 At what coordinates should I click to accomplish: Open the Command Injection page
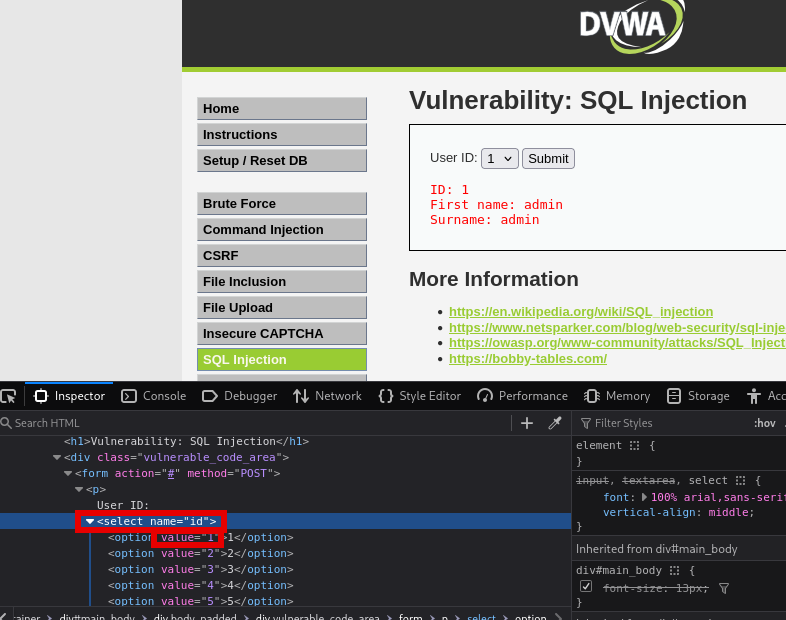(282, 230)
